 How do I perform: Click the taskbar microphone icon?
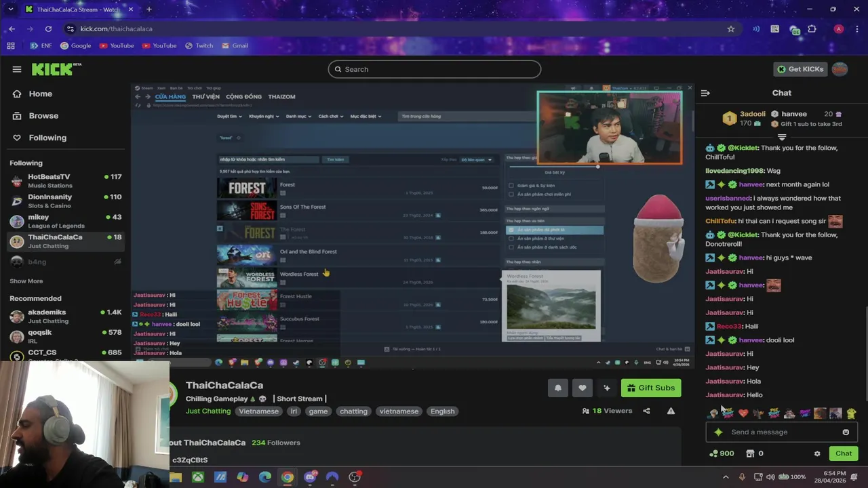point(742,477)
